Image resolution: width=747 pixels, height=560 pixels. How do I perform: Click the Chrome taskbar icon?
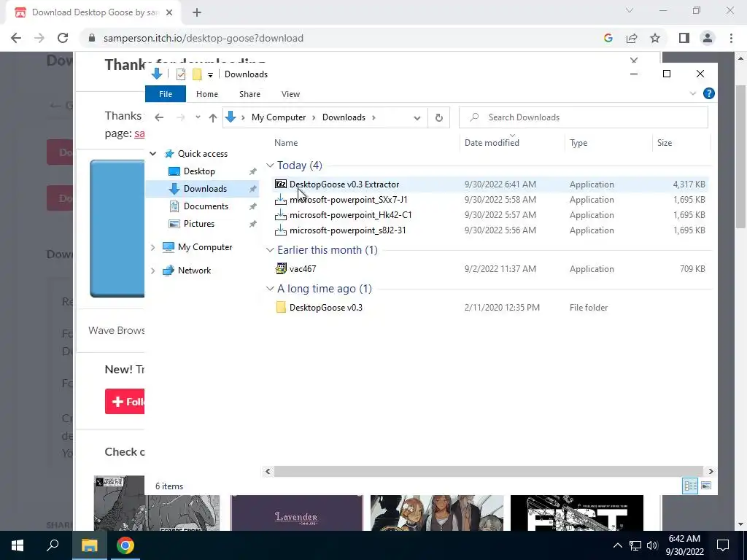125,545
